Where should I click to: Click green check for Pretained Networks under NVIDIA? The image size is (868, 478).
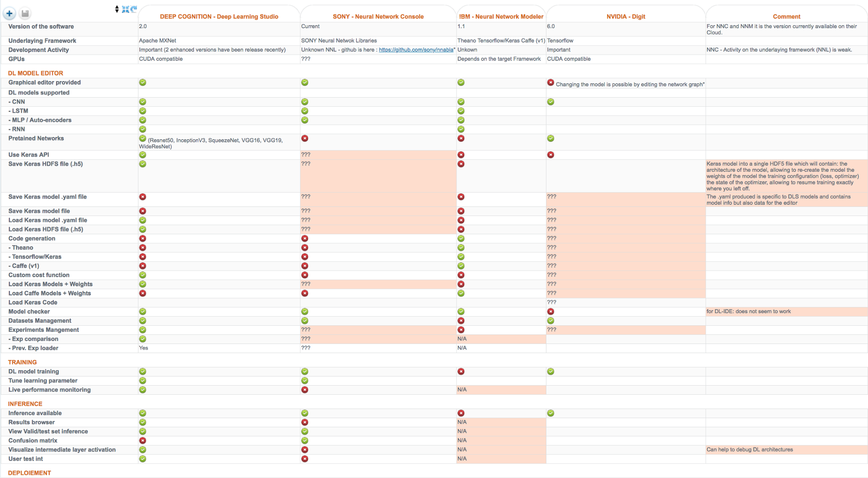[x=551, y=138]
